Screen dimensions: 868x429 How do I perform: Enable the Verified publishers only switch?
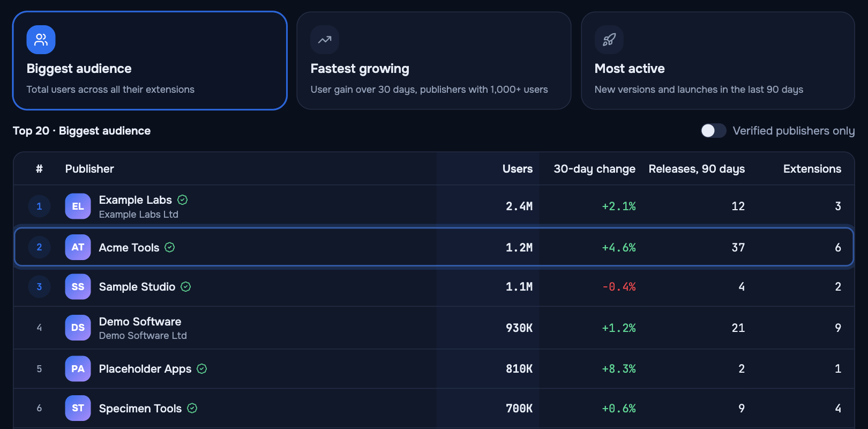[x=714, y=131]
